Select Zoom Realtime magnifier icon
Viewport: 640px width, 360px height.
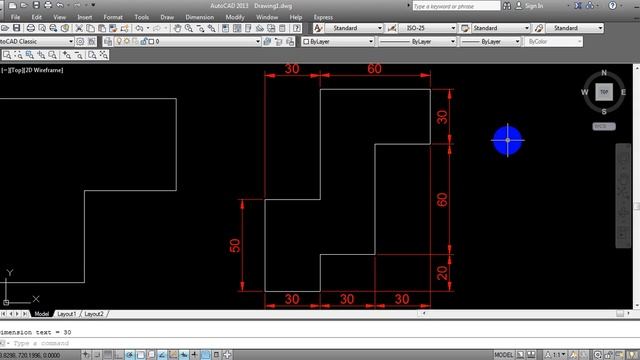pyautogui.click(x=189, y=28)
